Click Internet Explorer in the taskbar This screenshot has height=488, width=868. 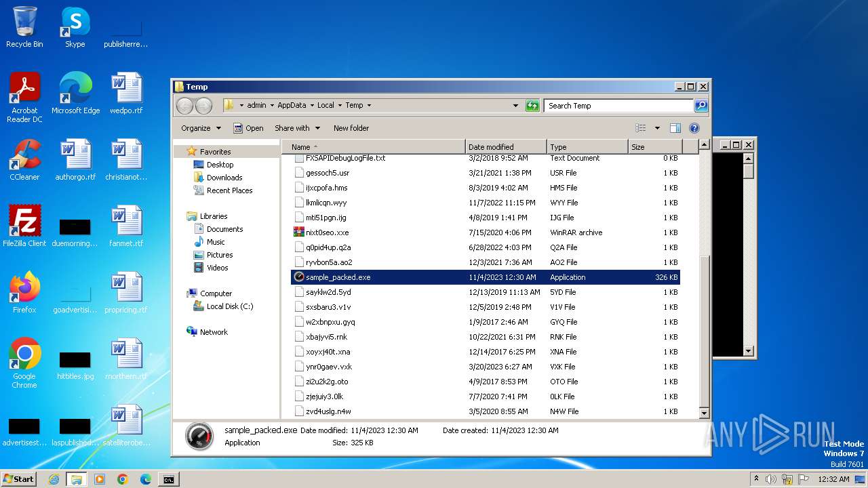54,479
